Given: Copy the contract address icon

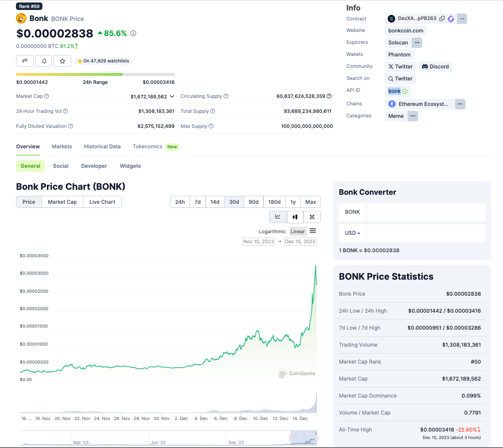Looking at the screenshot, I should (x=442, y=18).
